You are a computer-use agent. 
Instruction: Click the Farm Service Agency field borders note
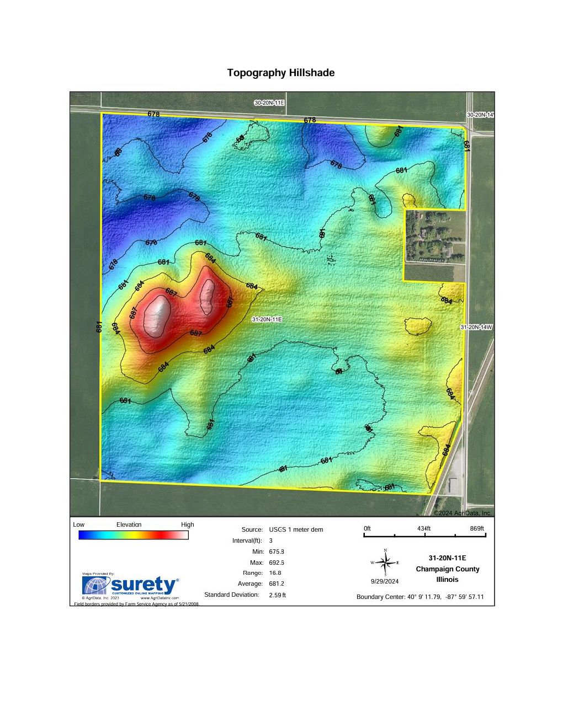click(x=137, y=604)
